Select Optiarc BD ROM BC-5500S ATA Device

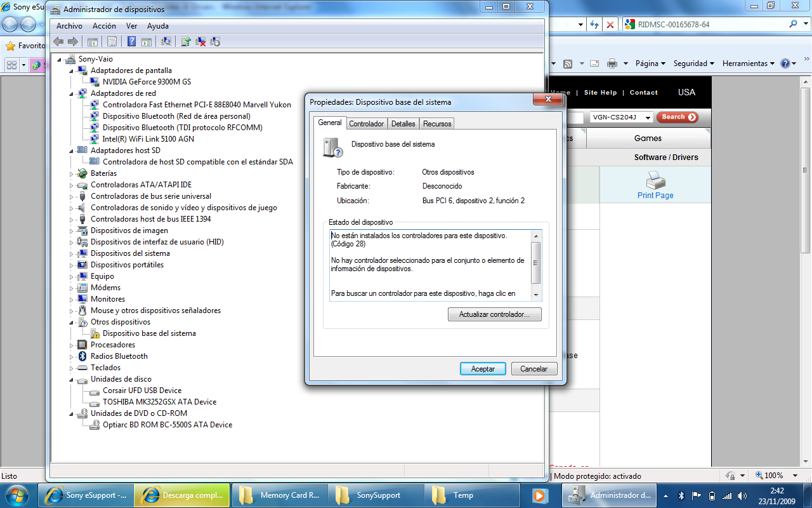click(167, 425)
